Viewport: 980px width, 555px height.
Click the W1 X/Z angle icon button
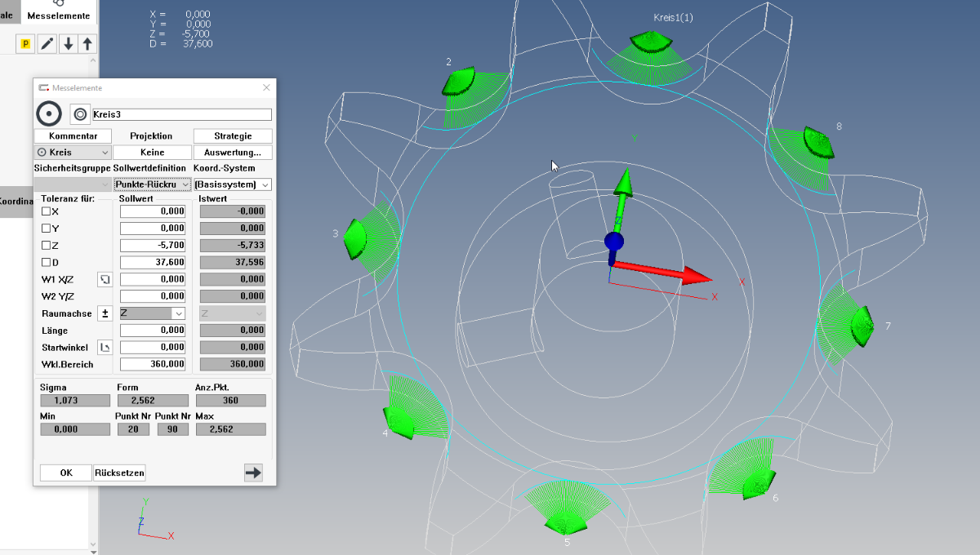(x=105, y=280)
